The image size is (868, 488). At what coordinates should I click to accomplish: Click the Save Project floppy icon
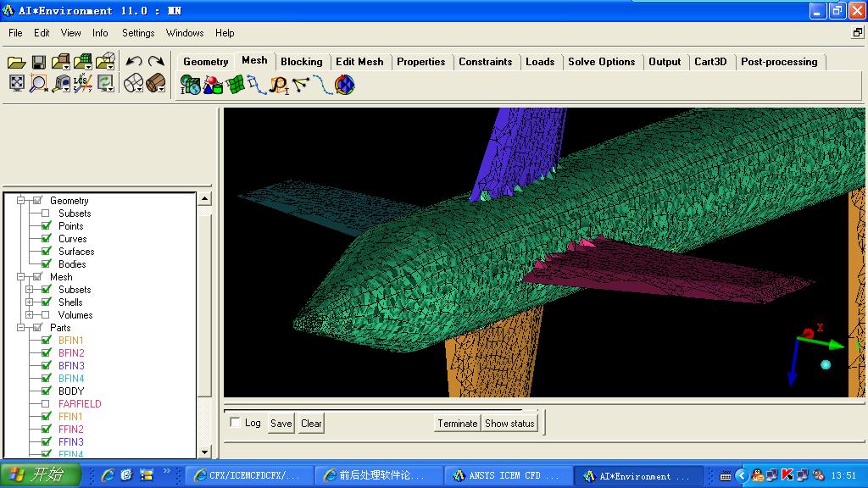click(38, 62)
